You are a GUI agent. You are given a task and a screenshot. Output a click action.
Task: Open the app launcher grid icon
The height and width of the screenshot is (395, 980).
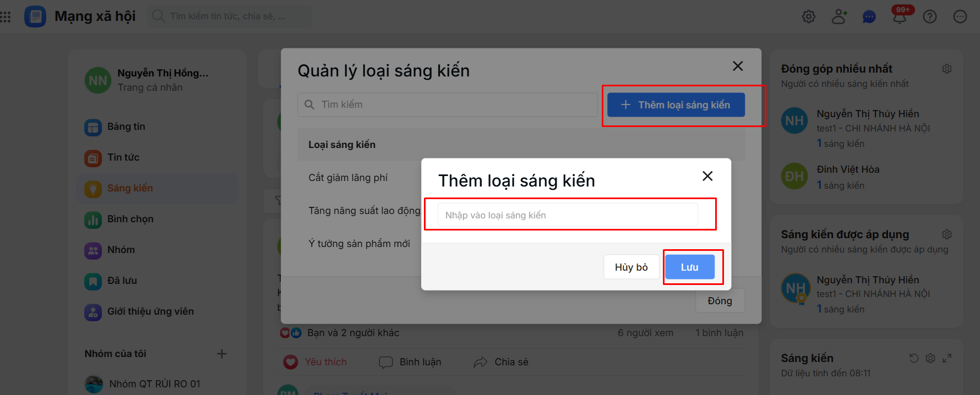6,17
